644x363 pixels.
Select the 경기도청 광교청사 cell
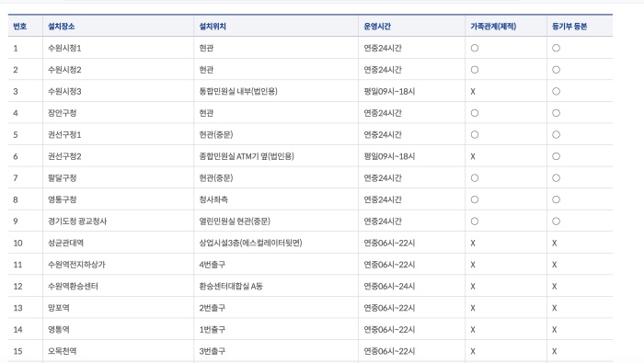click(x=119, y=221)
